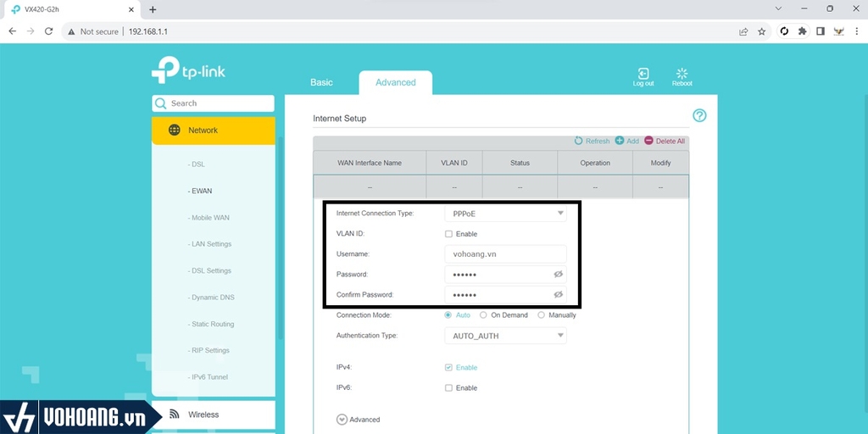This screenshot has height=434, width=868.
Task: Select RIP Settings in sidebar
Action: [209, 350]
